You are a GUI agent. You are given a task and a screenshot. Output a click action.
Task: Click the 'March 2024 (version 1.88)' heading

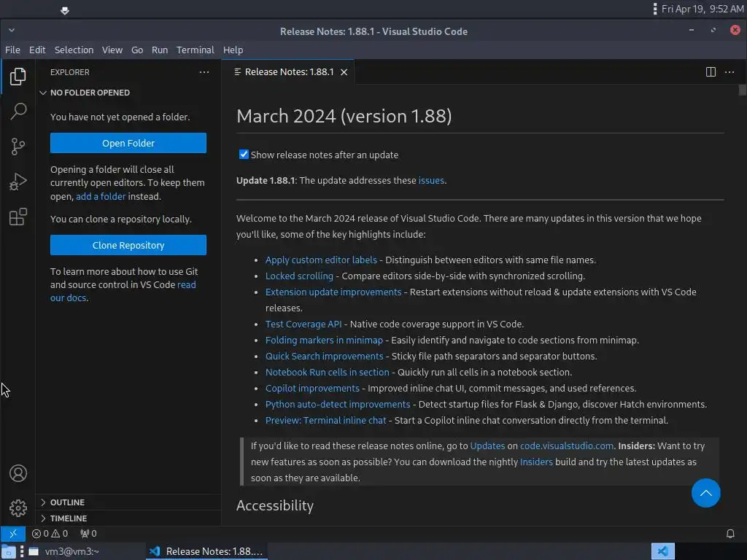coord(344,116)
